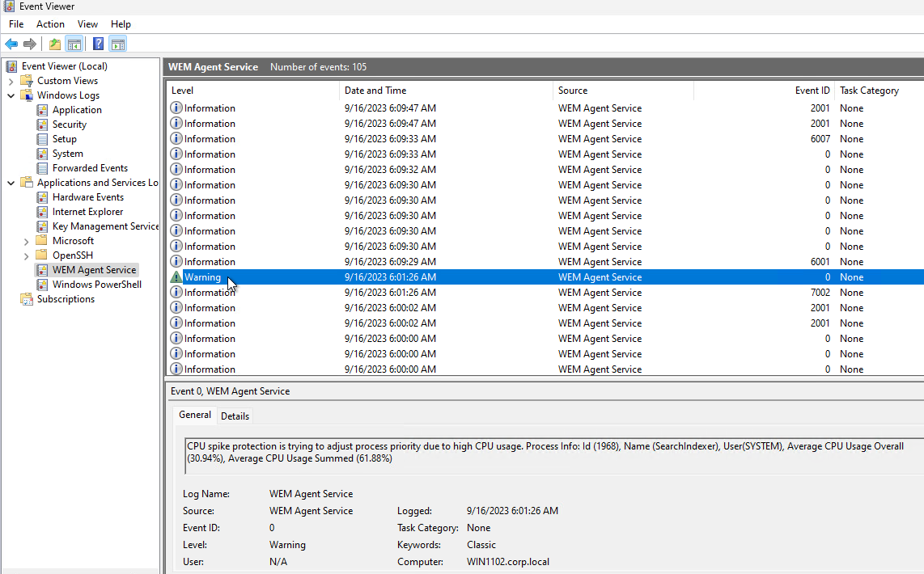Click the Back arrow toolbar icon

(11, 44)
